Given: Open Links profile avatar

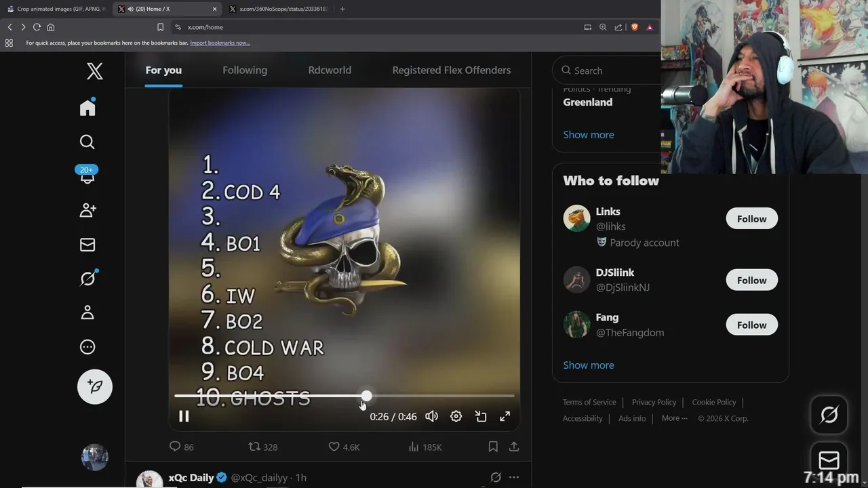Looking at the screenshot, I should point(576,218).
